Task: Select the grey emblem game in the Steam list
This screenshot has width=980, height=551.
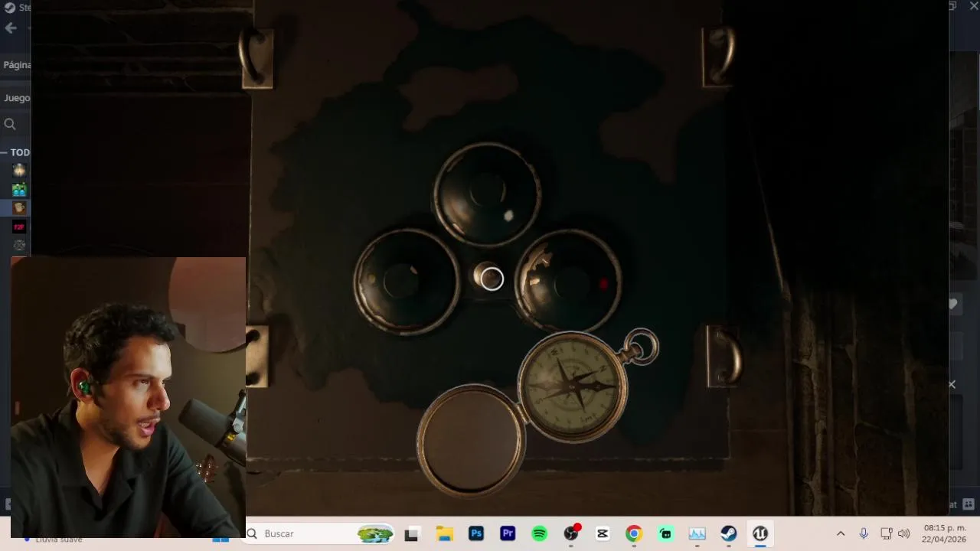Action: point(19,245)
